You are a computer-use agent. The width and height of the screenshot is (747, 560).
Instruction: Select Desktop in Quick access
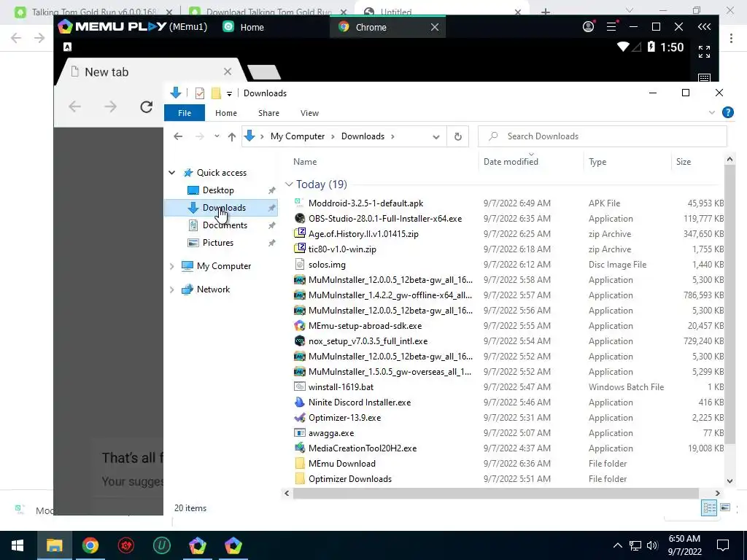(217, 190)
